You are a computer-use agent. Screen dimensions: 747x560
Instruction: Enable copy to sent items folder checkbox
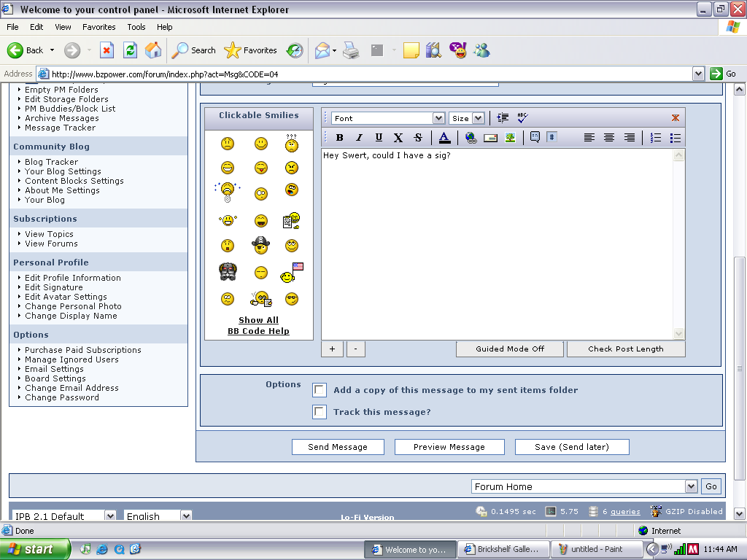click(x=320, y=390)
